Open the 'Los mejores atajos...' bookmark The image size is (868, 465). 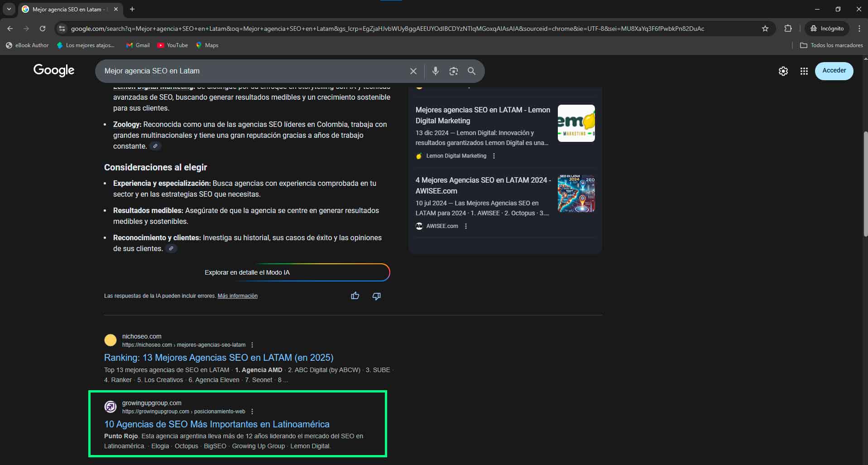coord(86,45)
